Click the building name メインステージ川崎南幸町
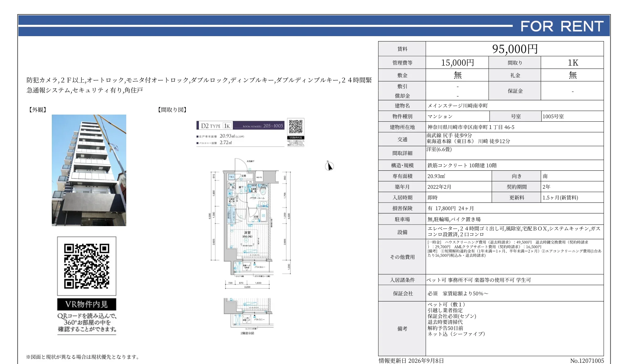The height and width of the screenshot is (364, 630). 457,106
